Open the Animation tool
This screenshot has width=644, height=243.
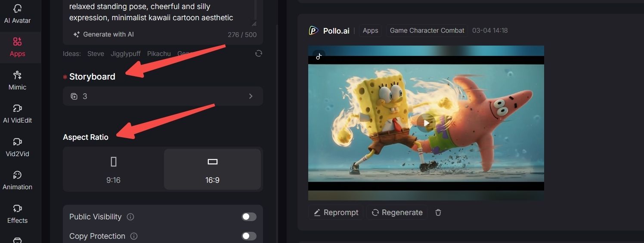pos(17,181)
